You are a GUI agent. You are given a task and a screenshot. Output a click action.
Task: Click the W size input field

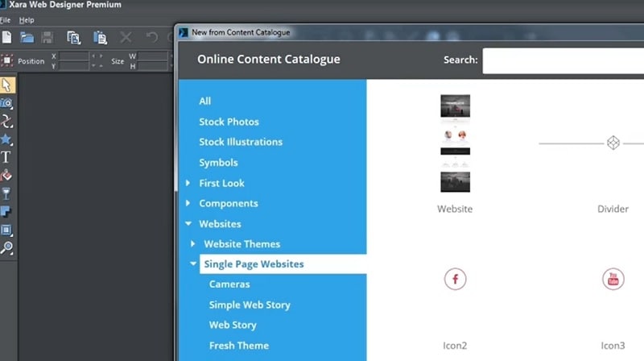(153, 56)
